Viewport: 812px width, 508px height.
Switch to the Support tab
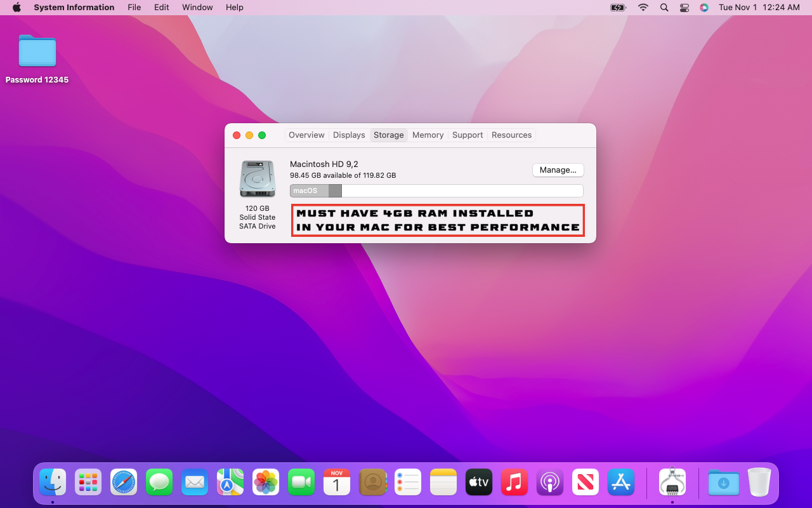tap(468, 135)
